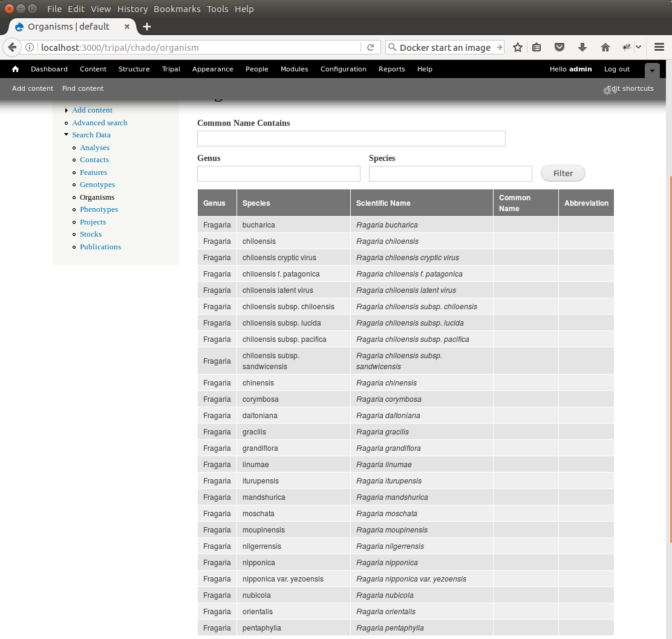Screen dimensions: 672x639
Task: Open the Phenotypes search link
Action: tap(99, 209)
